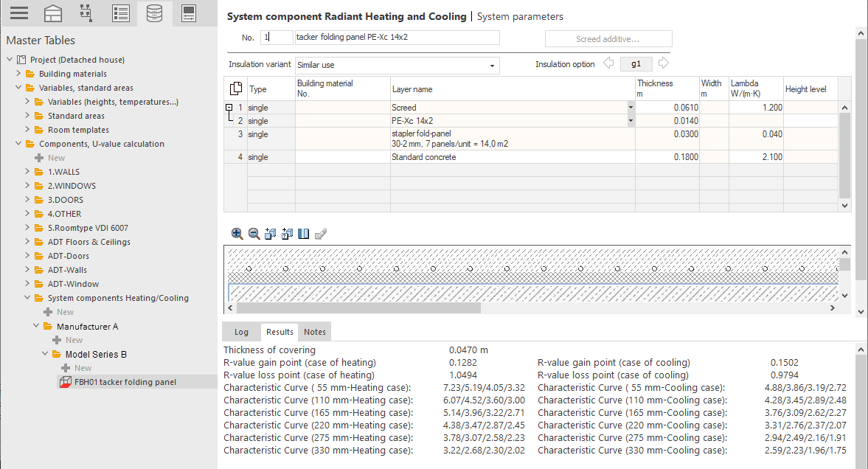
Task: Click the horizontal scrollbar of layer preview
Action: point(358,308)
